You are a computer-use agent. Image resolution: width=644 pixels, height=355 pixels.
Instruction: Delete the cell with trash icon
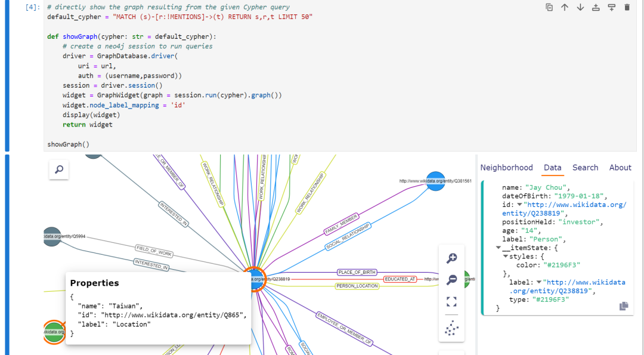(627, 7)
